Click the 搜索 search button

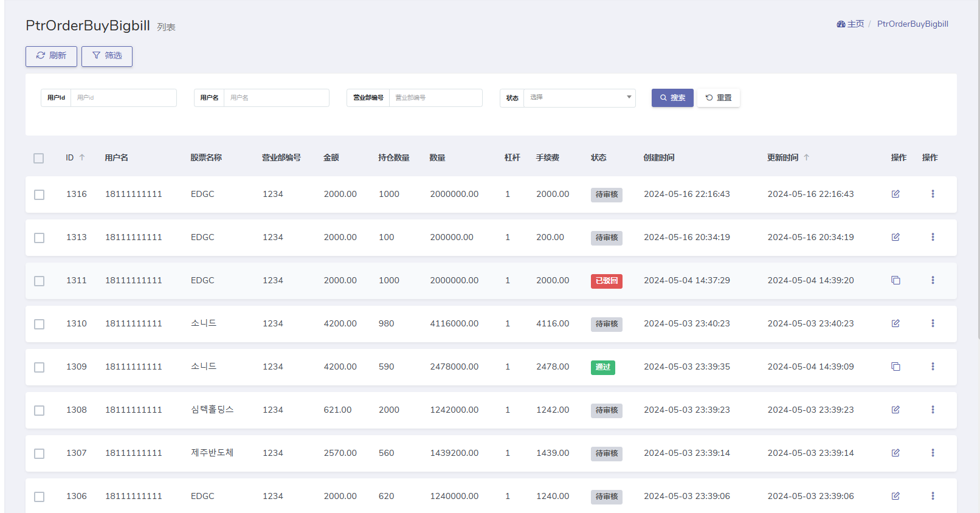tap(672, 98)
